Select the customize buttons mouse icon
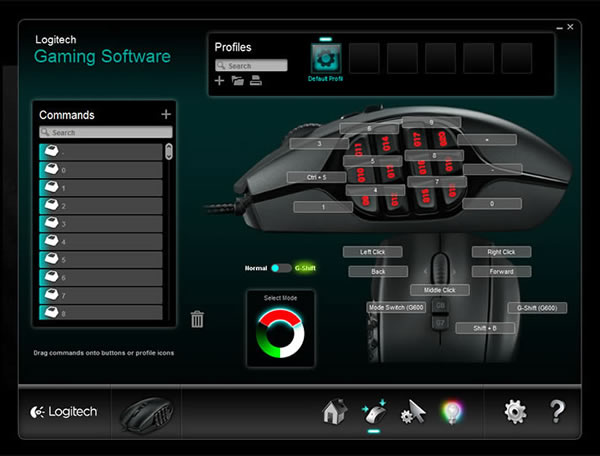The image size is (600, 456). coord(374,412)
